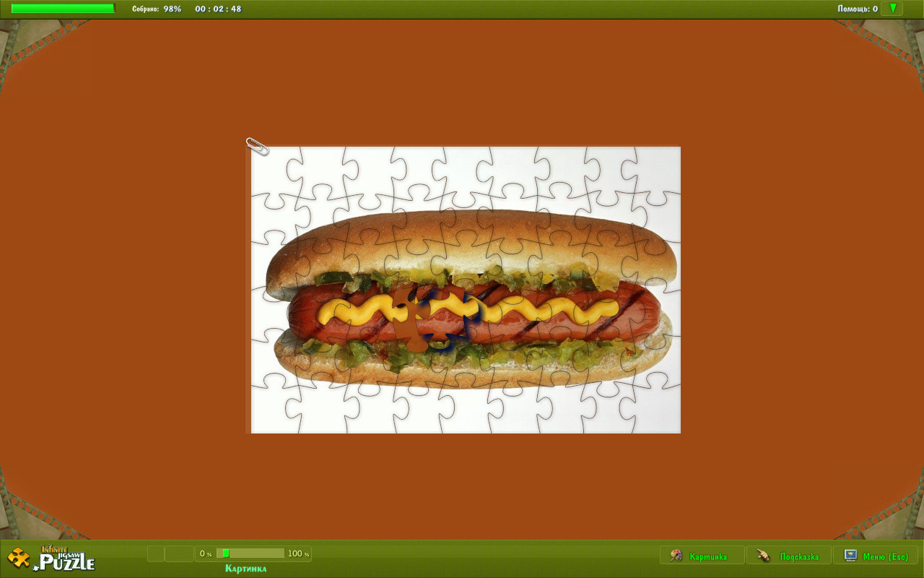
Task: Click the Подсказка hint button
Action: [x=789, y=556]
